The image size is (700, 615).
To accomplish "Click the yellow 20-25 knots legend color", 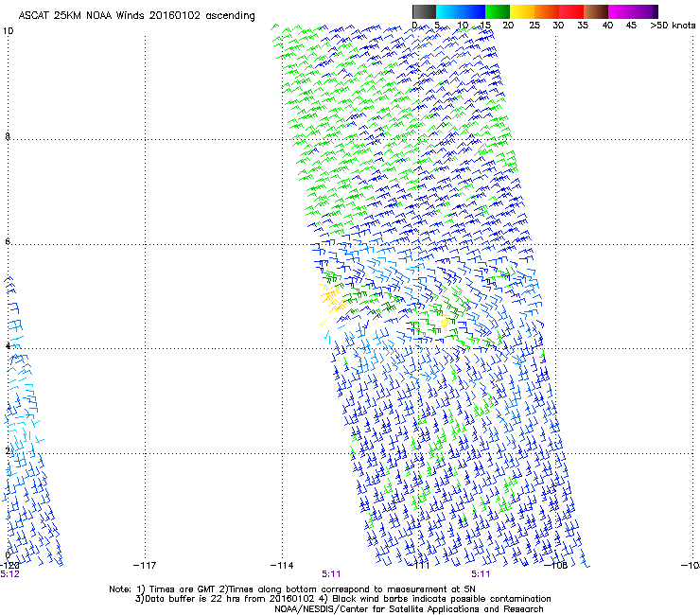I will 522,11.
